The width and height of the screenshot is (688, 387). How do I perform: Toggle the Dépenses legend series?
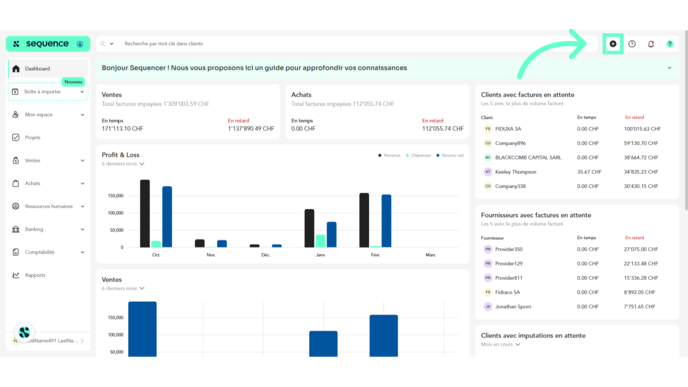point(418,155)
